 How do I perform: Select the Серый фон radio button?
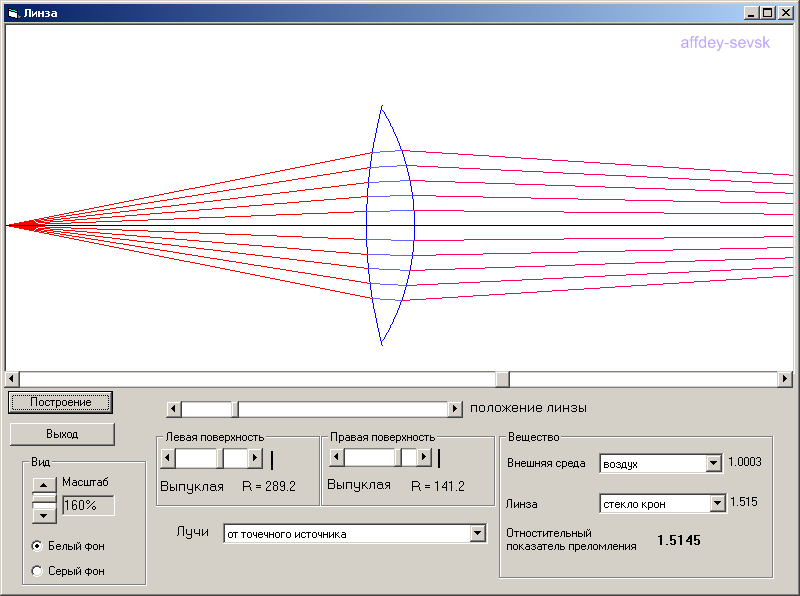(37, 571)
